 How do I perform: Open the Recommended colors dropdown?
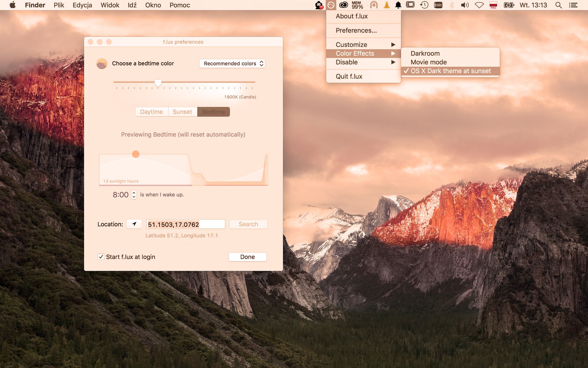232,64
